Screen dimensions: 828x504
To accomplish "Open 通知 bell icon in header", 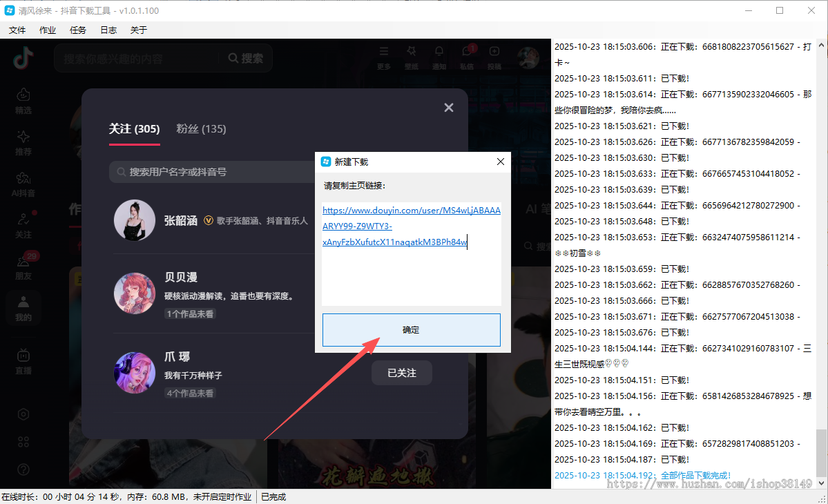I will point(439,57).
